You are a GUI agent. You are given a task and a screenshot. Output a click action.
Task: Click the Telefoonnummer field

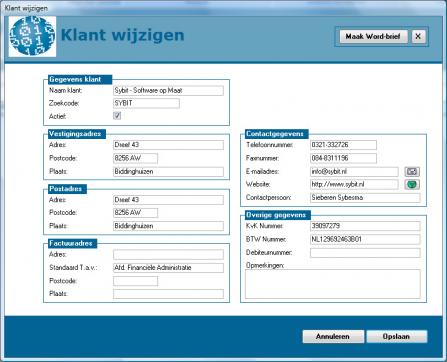(343, 145)
